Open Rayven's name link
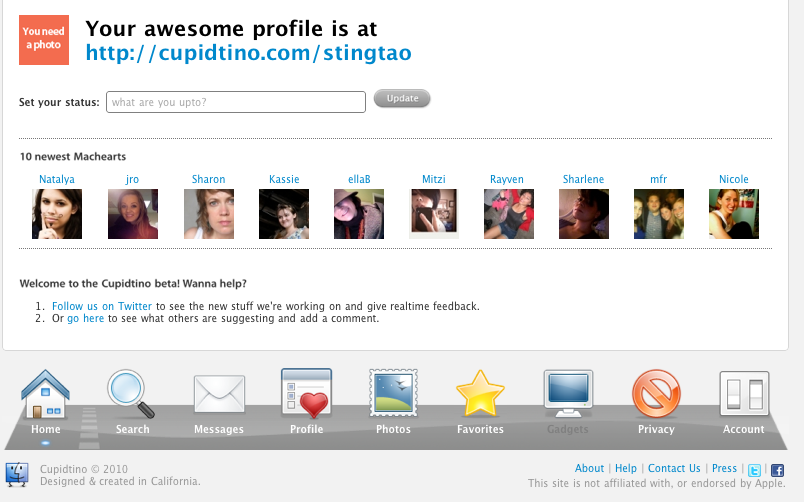The image size is (804, 502). 507,179
